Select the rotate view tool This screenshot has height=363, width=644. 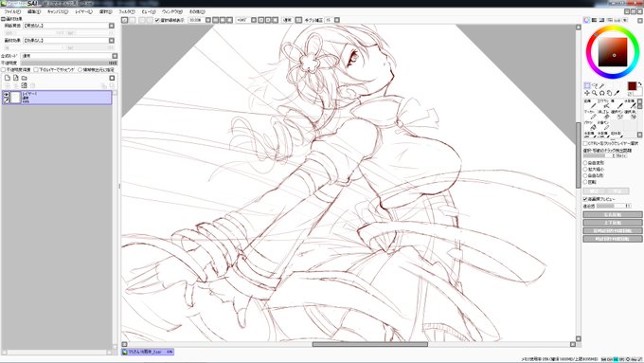601,93
